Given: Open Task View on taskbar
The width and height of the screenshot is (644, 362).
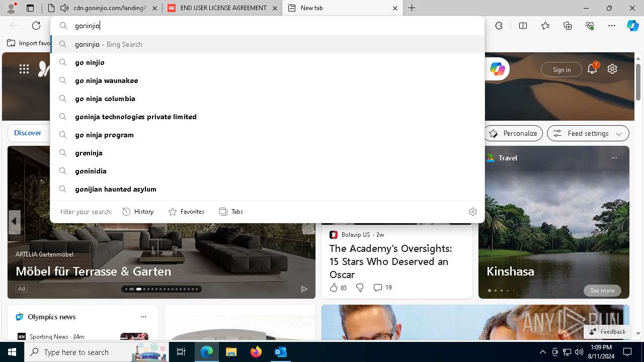Looking at the screenshot, I should coord(181,352).
